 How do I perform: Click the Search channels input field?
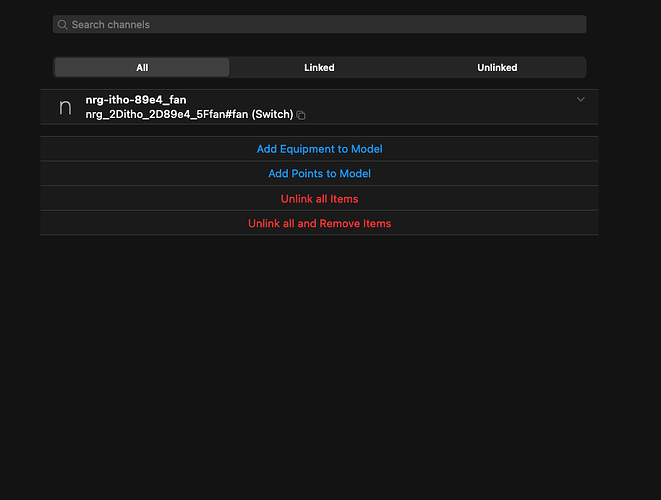point(319,24)
